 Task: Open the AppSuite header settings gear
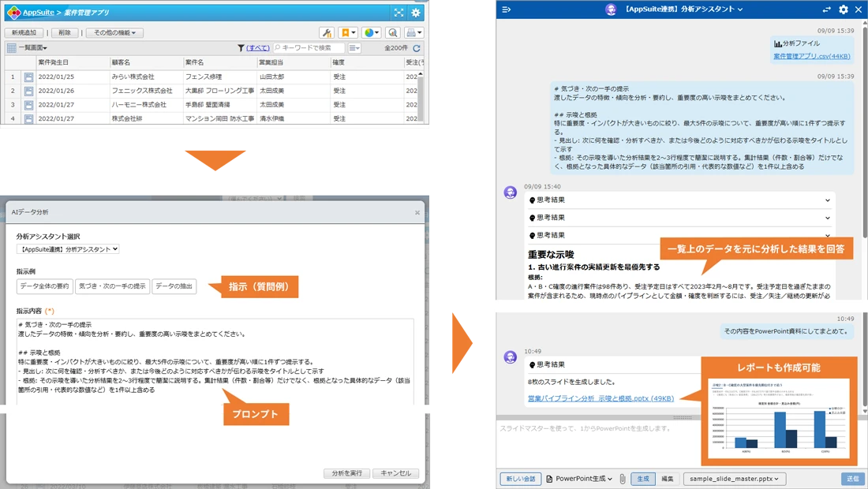tap(416, 12)
